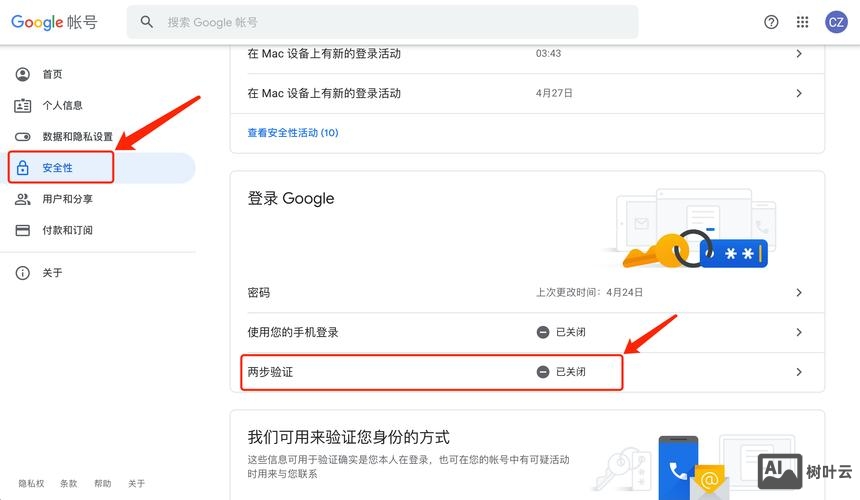
Task: Open the Google apps grid icon
Action: click(x=802, y=22)
